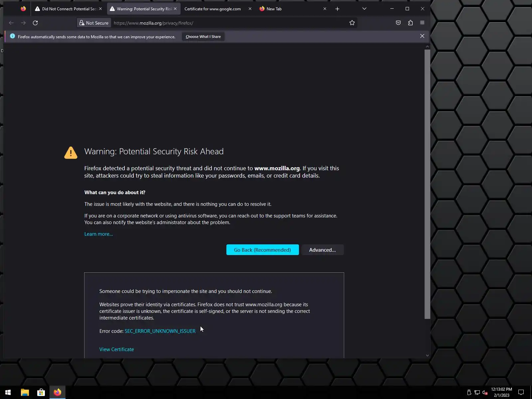The height and width of the screenshot is (399, 532).
Task: Click the Advanced button
Action: coord(323,250)
